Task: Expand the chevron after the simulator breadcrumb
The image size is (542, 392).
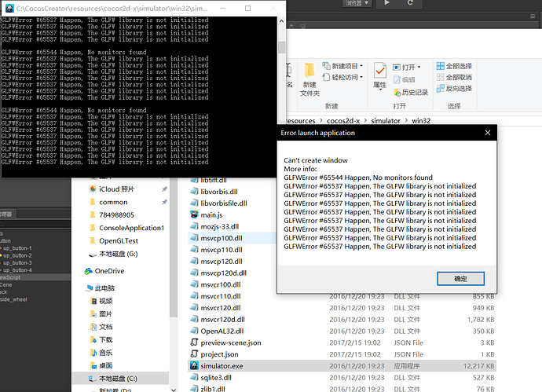Action: tap(406, 121)
